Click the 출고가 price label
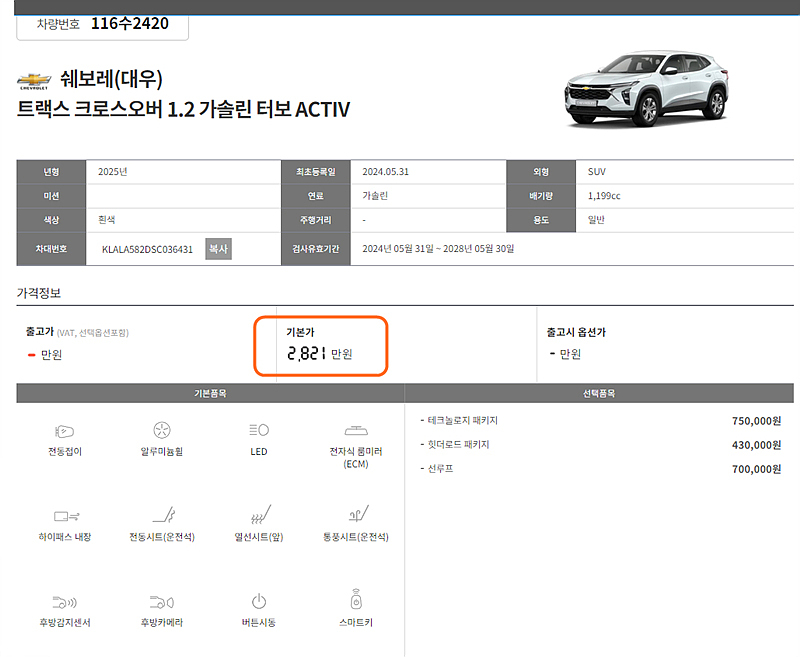800x657 pixels. 40,332
